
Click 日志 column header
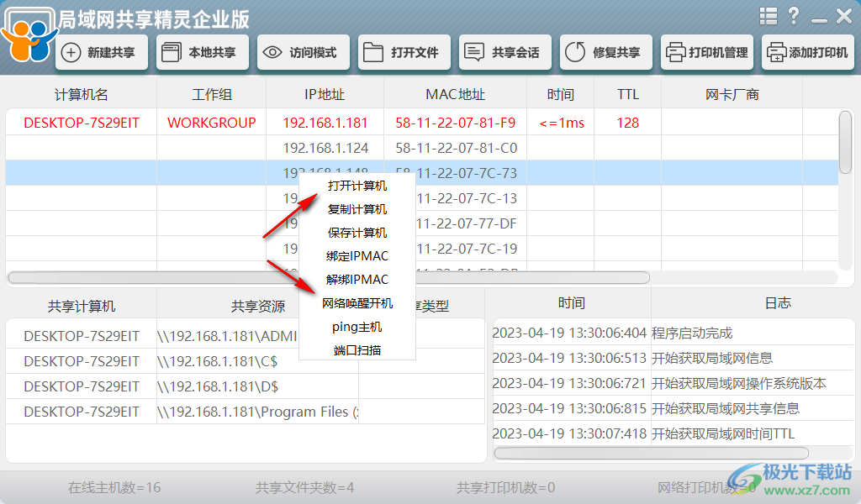[778, 302]
